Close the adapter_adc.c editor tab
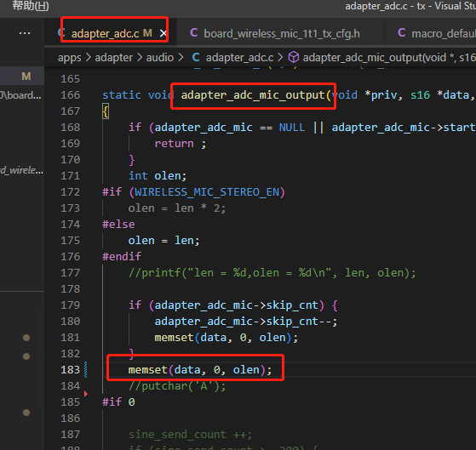 tap(163, 33)
